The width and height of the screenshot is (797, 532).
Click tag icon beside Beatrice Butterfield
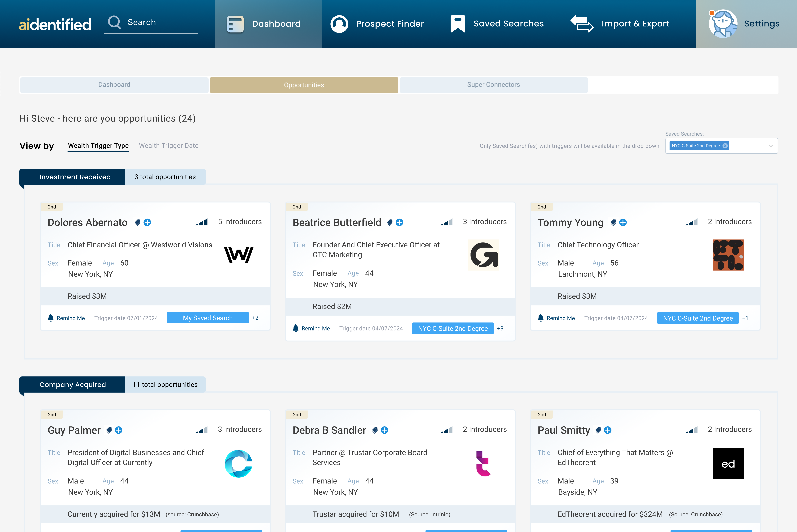[x=390, y=223]
